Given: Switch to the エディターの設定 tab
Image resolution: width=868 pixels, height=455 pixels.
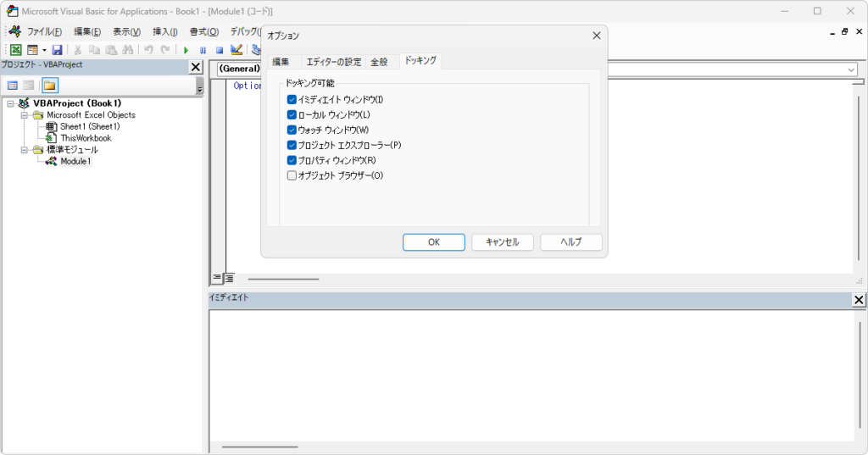Looking at the screenshot, I should point(334,62).
